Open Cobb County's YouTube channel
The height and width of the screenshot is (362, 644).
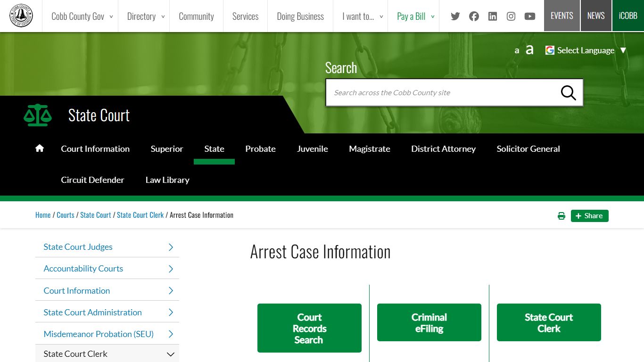pyautogui.click(x=530, y=16)
